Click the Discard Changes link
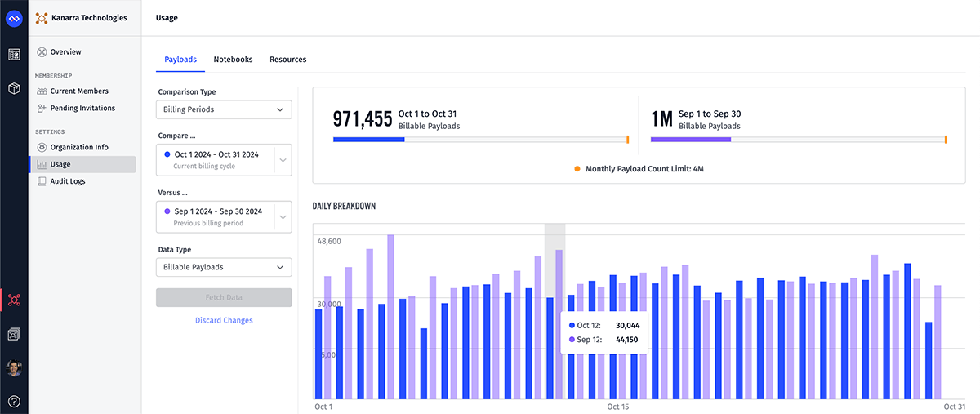This screenshot has width=980, height=414. click(223, 321)
